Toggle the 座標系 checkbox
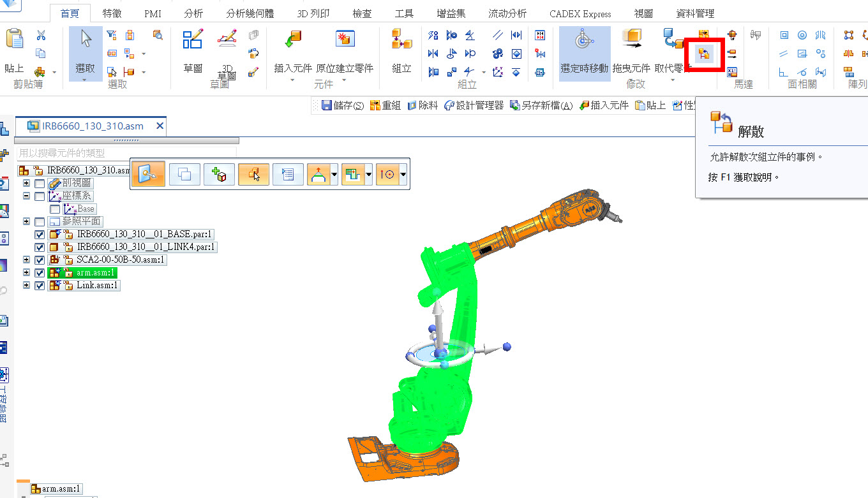This screenshot has width=868, height=498. click(x=40, y=196)
